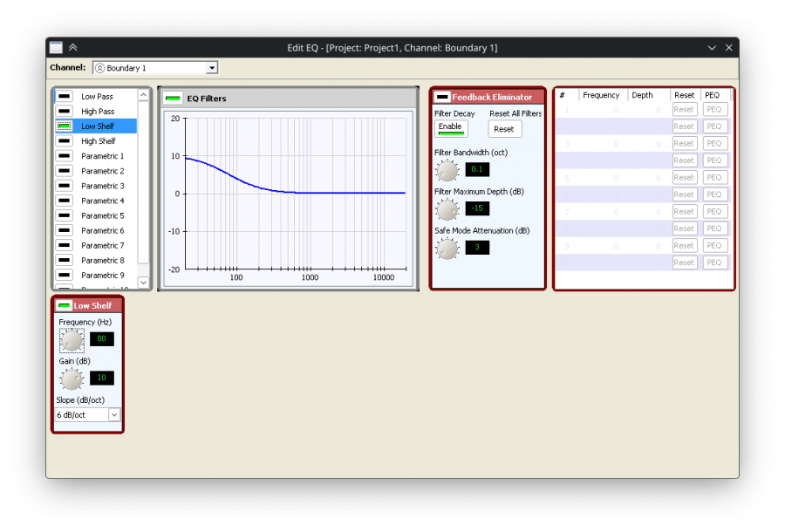Select Parametric 2 in the filter list
Screen dimensions: 785x532
pyautogui.click(x=102, y=171)
